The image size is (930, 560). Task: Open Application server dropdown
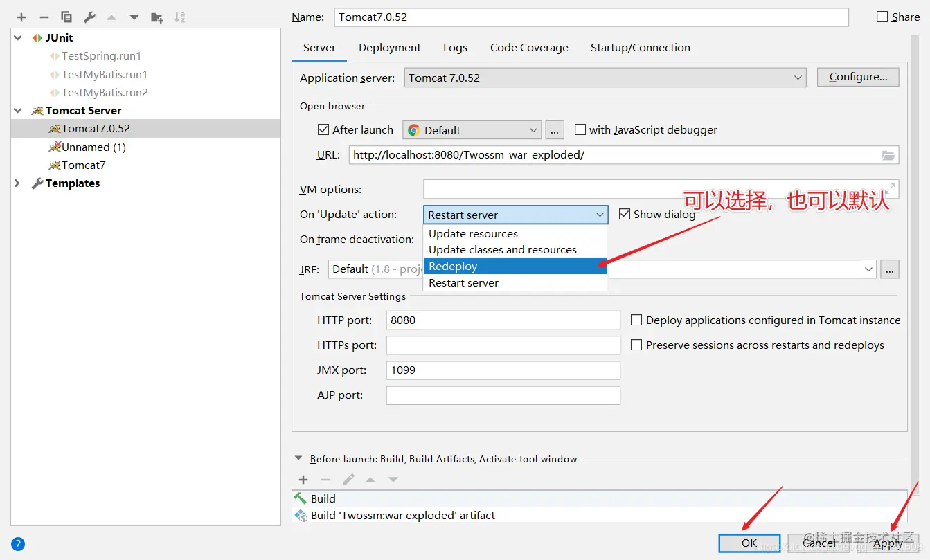(605, 78)
